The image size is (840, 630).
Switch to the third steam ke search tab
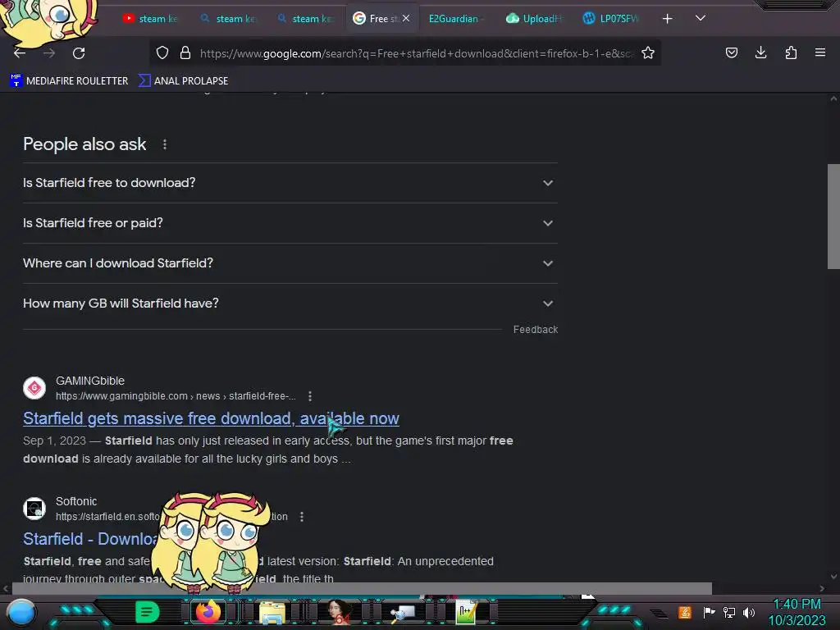pos(305,18)
